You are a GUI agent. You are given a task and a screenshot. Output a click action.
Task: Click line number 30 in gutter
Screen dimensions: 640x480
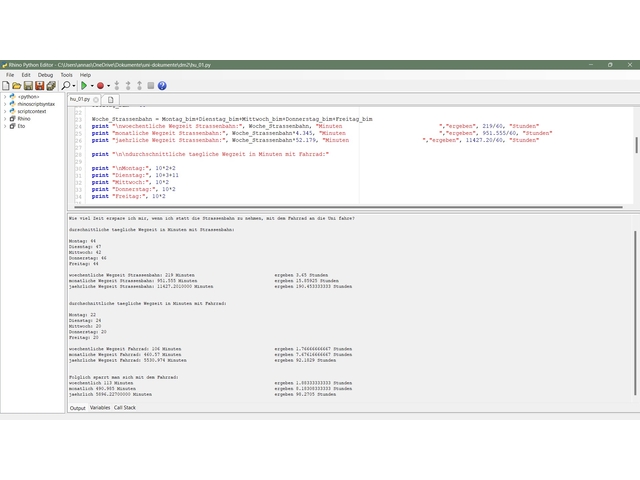(78, 168)
